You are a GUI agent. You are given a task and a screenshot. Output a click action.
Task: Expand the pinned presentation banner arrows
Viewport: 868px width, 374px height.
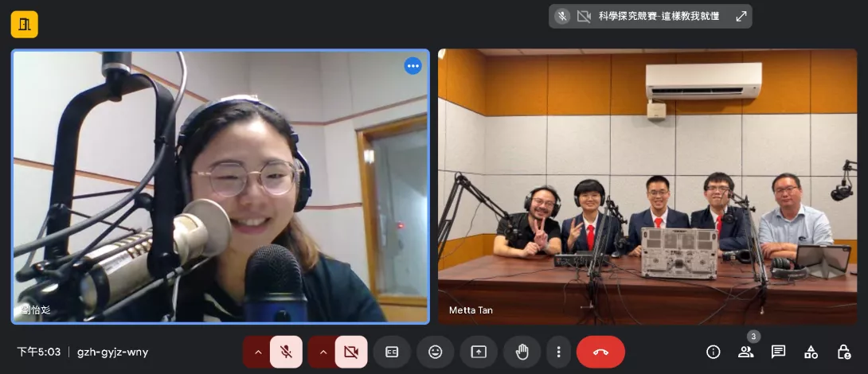(x=741, y=17)
